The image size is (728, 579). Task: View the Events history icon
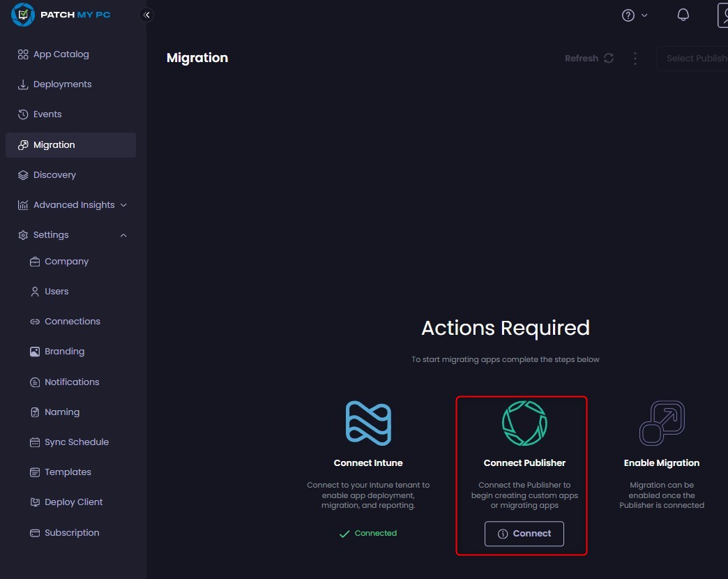click(22, 114)
